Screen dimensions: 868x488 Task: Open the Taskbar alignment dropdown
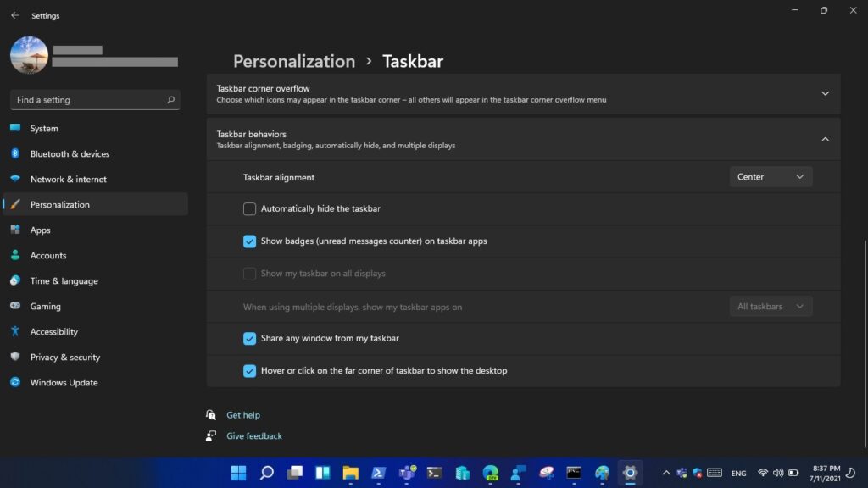click(771, 177)
